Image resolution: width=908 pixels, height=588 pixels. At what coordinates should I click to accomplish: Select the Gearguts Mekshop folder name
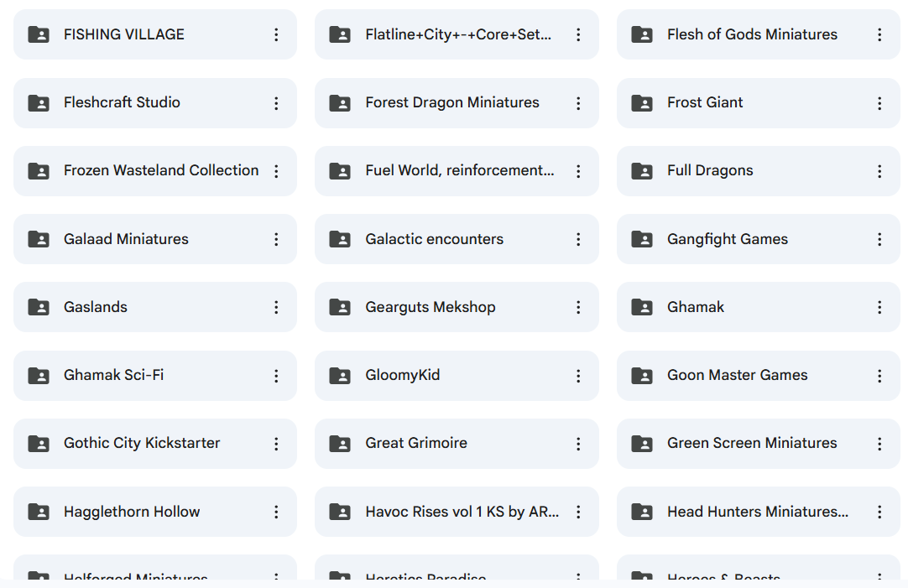[x=431, y=307]
